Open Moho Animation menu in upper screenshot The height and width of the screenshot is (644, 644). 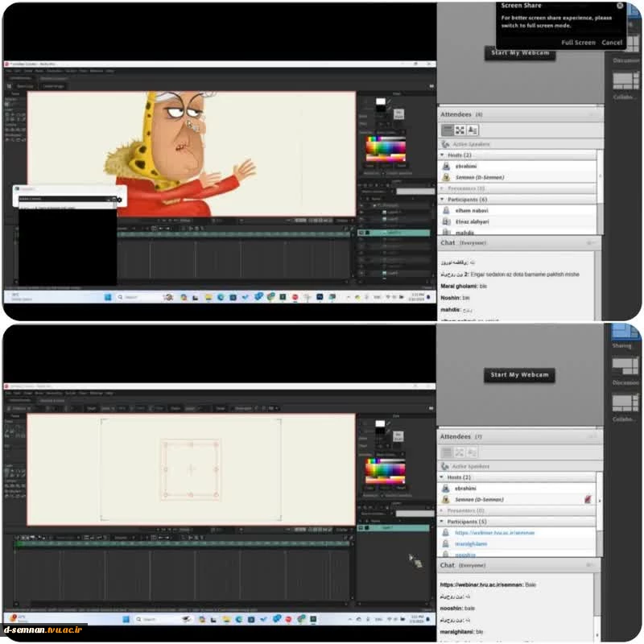(54, 71)
